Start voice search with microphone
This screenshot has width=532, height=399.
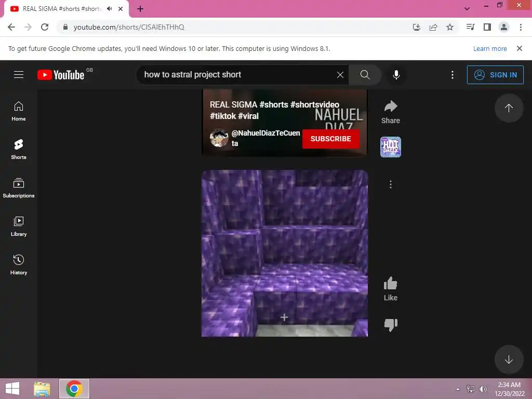pyautogui.click(x=396, y=75)
